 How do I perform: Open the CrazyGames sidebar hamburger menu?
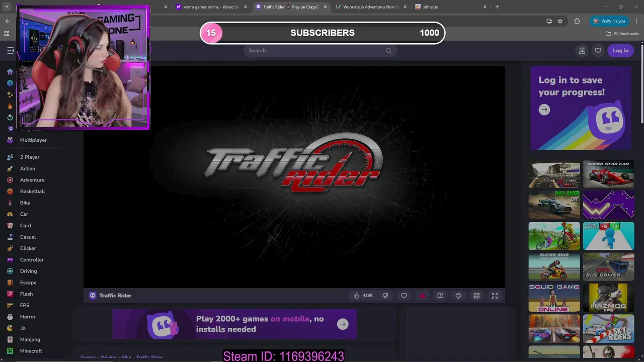[x=10, y=50]
